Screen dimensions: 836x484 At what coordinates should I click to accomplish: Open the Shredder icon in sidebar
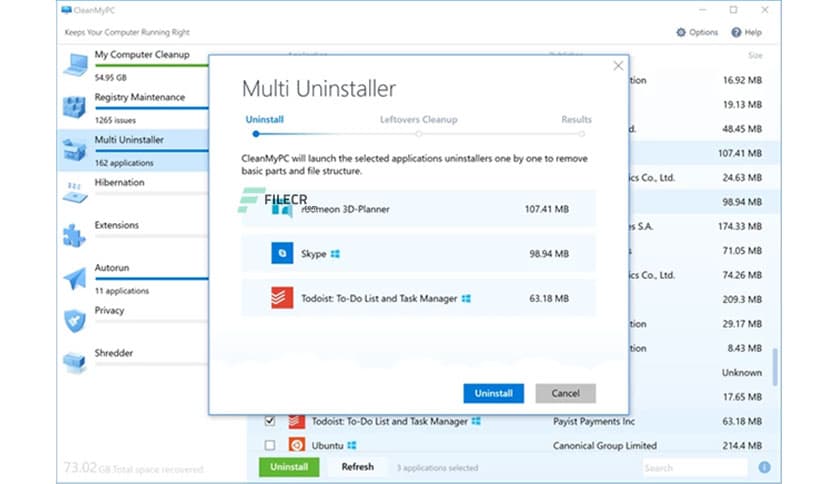click(x=74, y=362)
